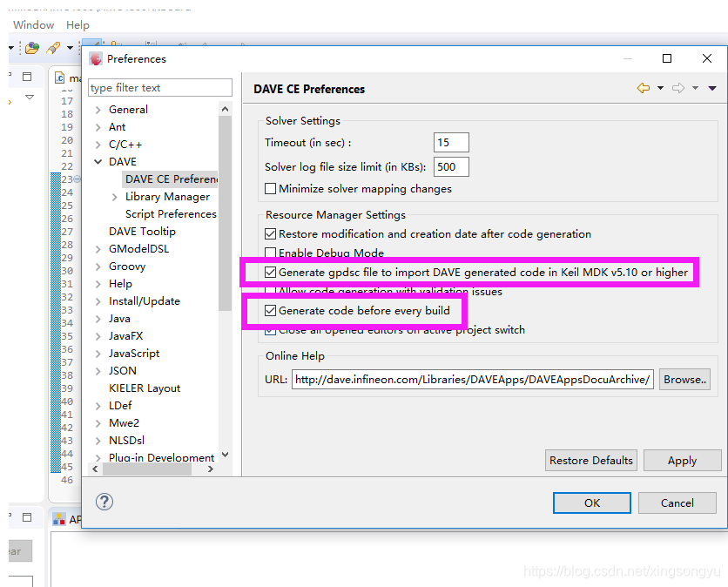Click the help question mark icon
The width and height of the screenshot is (728, 587).
104,502
